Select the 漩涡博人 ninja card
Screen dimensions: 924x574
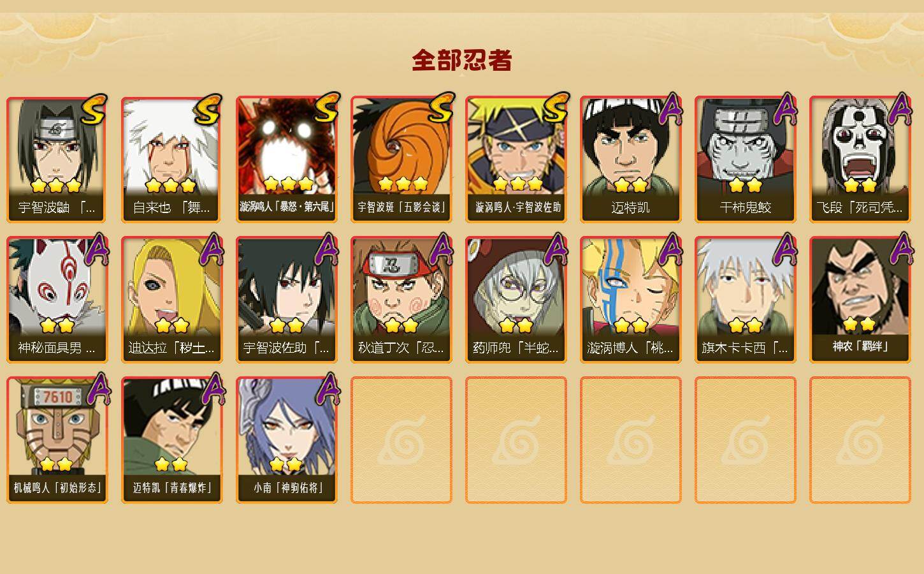point(630,300)
